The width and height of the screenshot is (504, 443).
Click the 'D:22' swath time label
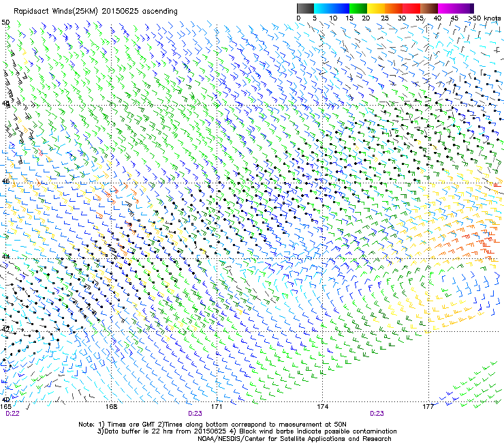pyautogui.click(x=12, y=414)
